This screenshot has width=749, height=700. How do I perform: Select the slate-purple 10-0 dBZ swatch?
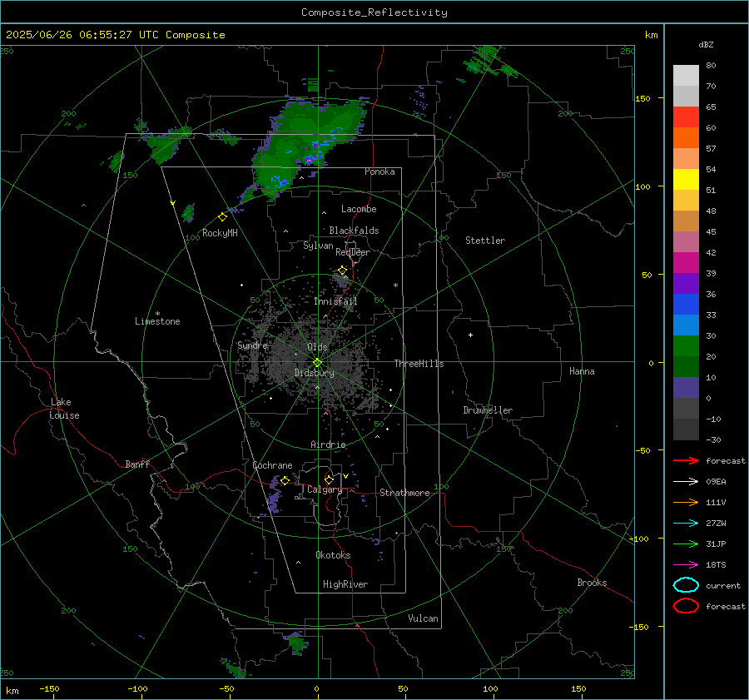[x=686, y=388]
